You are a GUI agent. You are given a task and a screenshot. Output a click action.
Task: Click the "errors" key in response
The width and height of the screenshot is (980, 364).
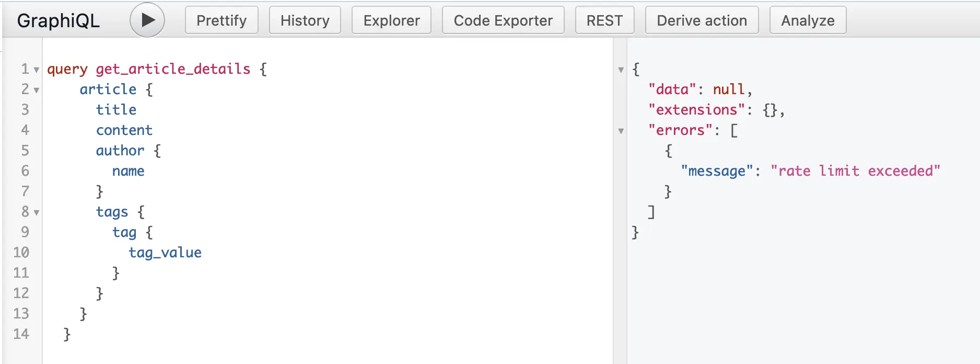click(x=681, y=130)
